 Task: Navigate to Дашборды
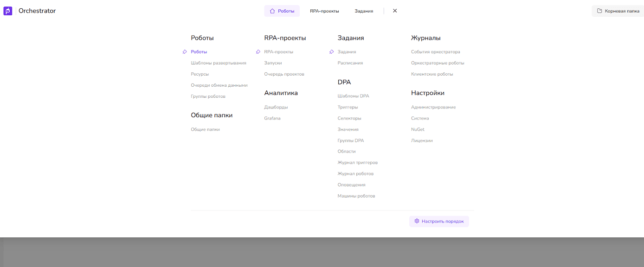click(x=276, y=107)
